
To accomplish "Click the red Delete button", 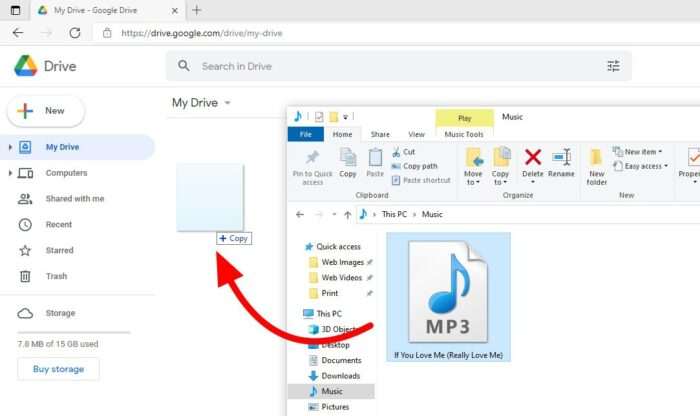I will pos(533,166).
